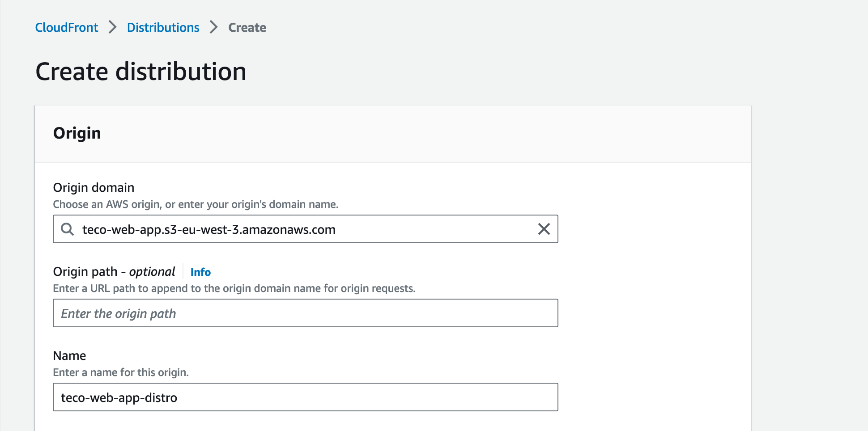Open the Distributions breadcrumb link
Screen dimensions: 868x431
pyautogui.click(x=163, y=27)
